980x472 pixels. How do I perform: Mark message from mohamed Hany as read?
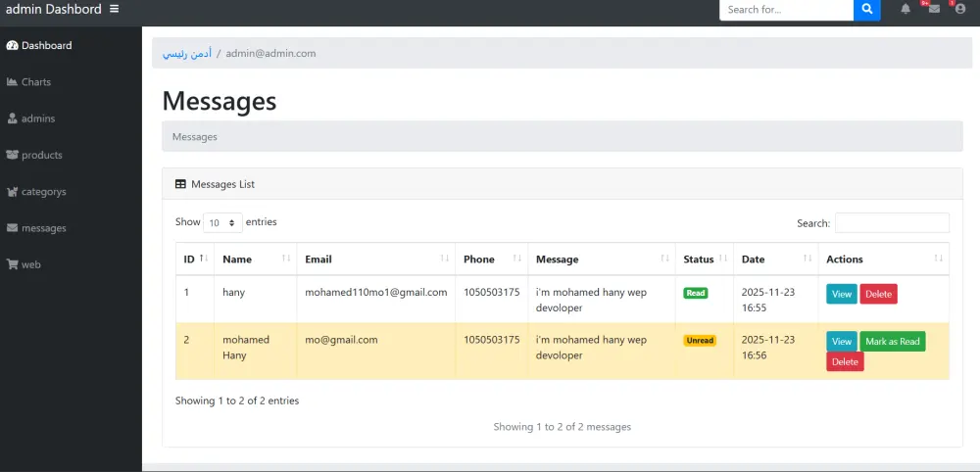[x=892, y=342]
